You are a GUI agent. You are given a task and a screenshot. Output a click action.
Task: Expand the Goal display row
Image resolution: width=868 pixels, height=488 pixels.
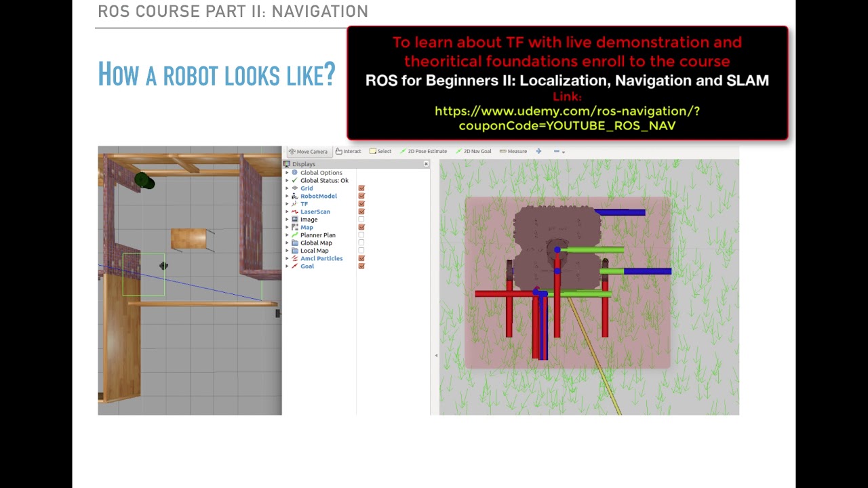[x=287, y=266]
